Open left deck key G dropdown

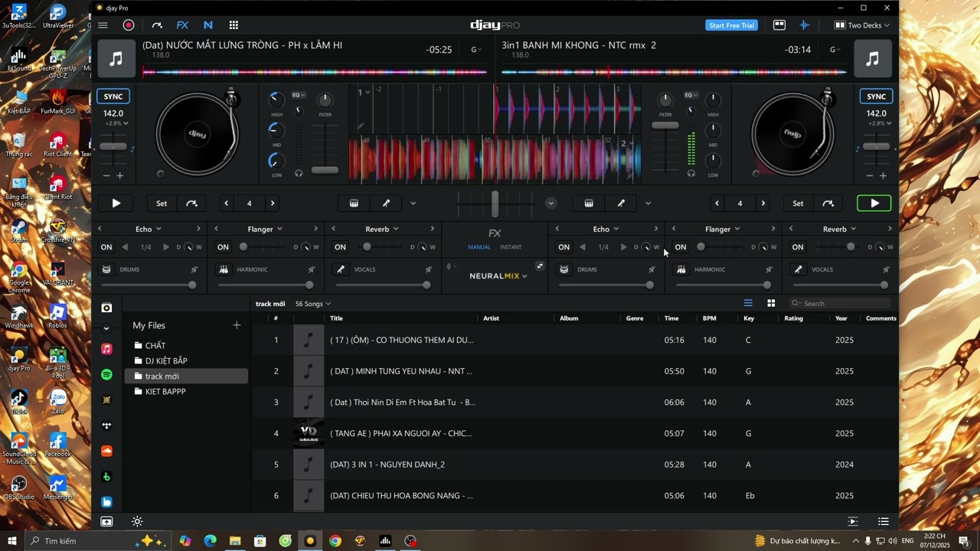tap(475, 50)
